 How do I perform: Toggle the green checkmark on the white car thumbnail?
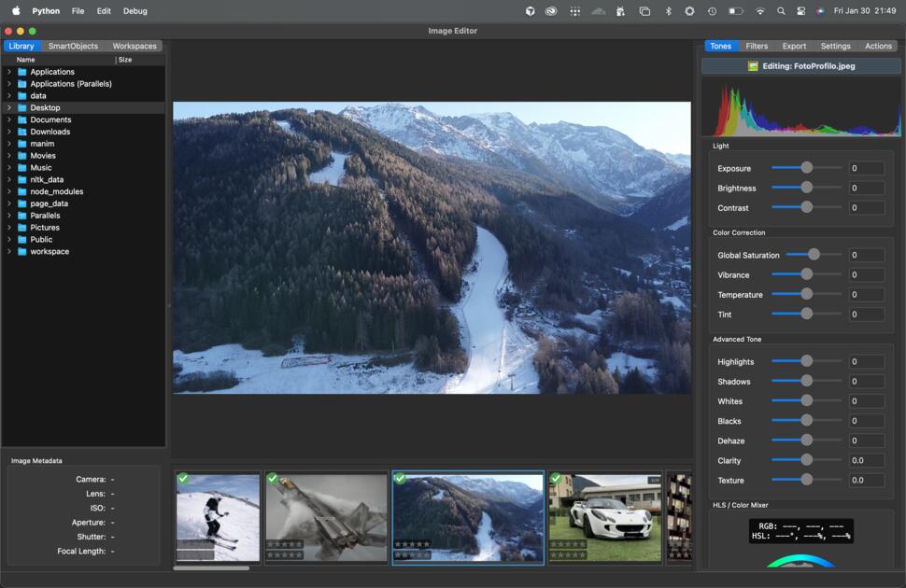[x=555, y=478]
